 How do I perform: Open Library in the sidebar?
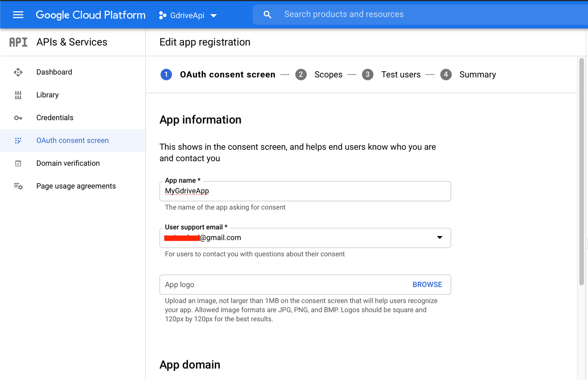[x=73, y=95]
